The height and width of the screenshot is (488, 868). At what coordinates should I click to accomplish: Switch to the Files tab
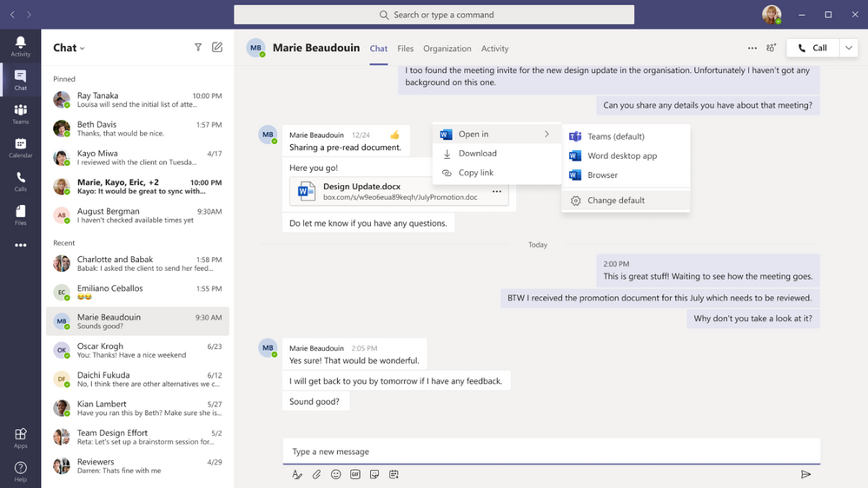[405, 49]
